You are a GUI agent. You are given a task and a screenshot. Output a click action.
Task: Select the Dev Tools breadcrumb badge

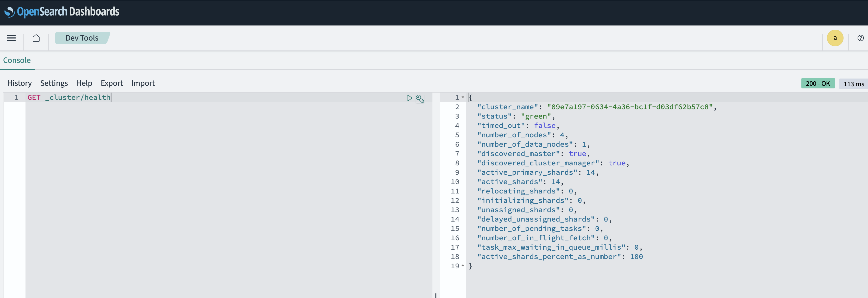[82, 38]
